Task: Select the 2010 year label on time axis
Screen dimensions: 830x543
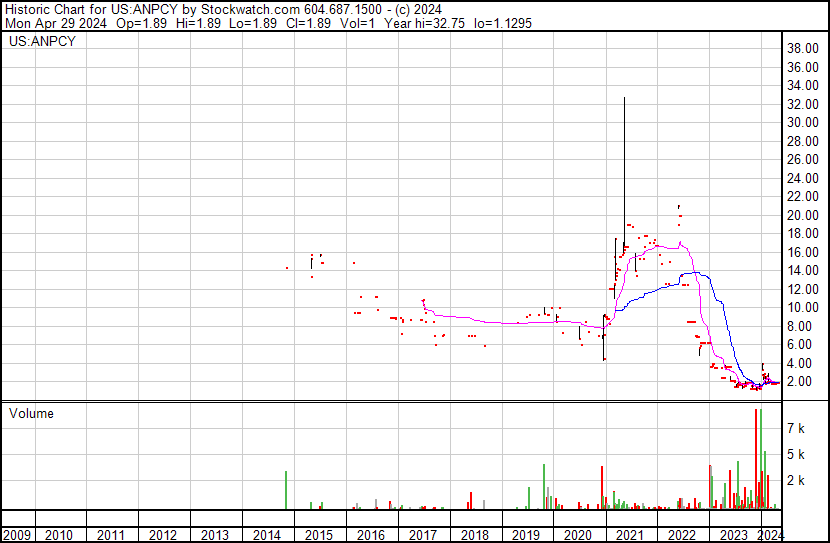Action: coord(59,535)
